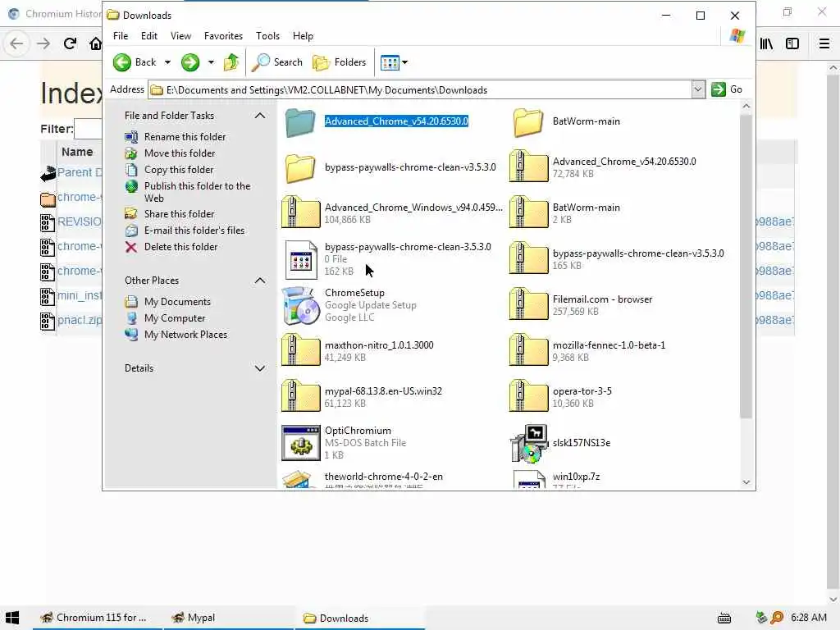Click the taskbar clock 6:28 AM

tap(808, 618)
